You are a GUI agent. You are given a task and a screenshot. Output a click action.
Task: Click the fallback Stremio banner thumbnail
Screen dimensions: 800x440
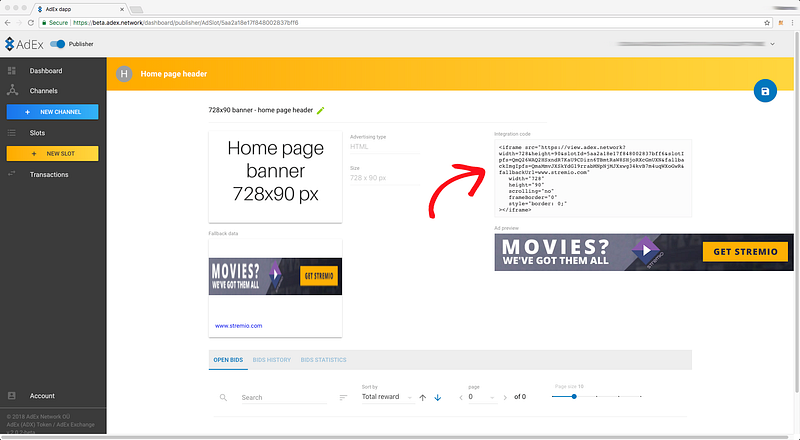[x=276, y=276]
